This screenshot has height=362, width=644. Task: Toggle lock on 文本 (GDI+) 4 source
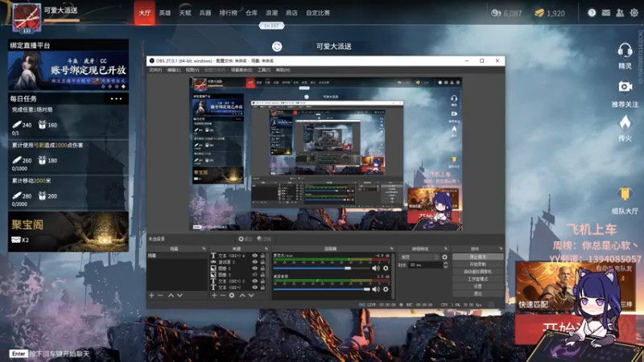click(x=262, y=256)
